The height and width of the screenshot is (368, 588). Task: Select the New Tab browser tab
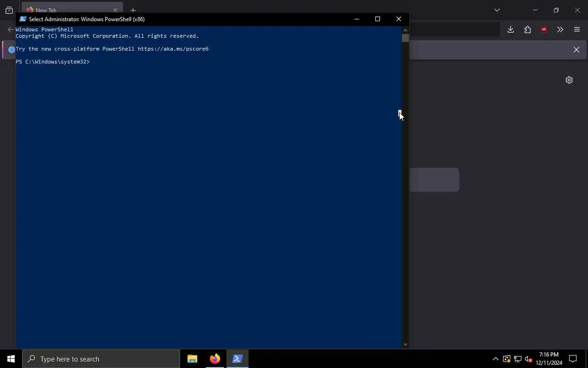[x=72, y=10]
